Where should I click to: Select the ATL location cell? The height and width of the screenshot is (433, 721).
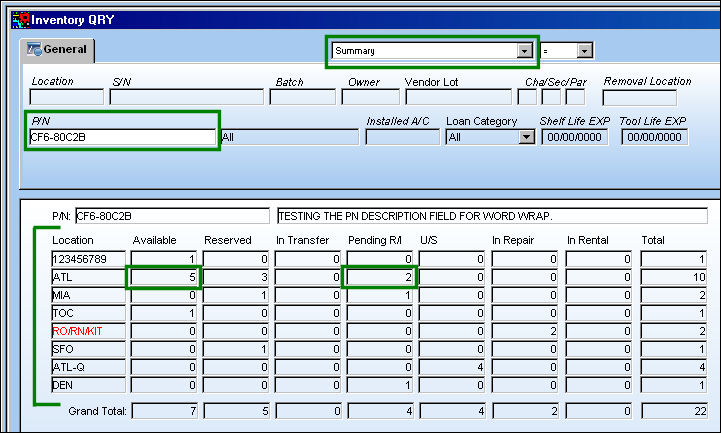click(x=89, y=277)
